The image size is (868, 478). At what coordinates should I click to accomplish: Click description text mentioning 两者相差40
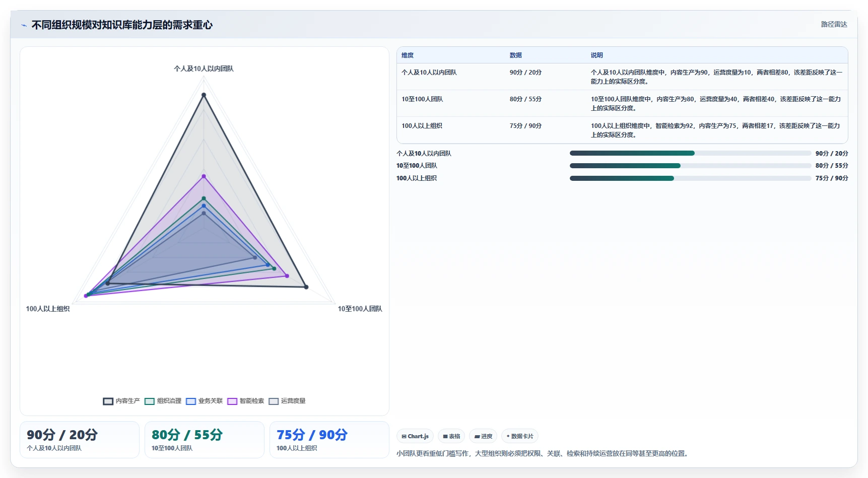tap(716, 104)
